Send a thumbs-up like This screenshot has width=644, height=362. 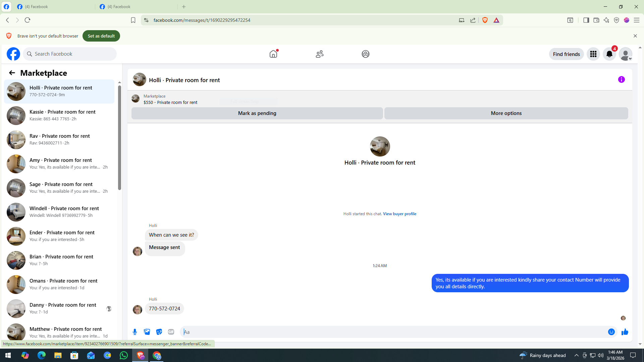pyautogui.click(x=625, y=332)
